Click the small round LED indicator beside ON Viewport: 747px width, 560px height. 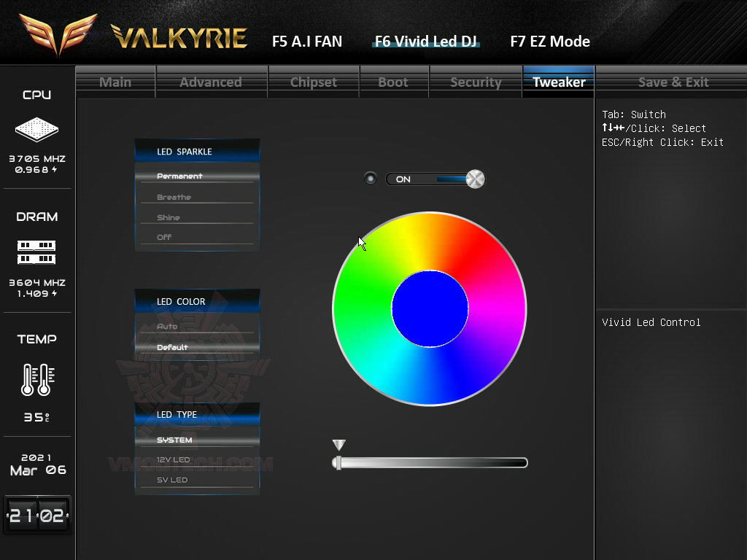(x=370, y=179)
